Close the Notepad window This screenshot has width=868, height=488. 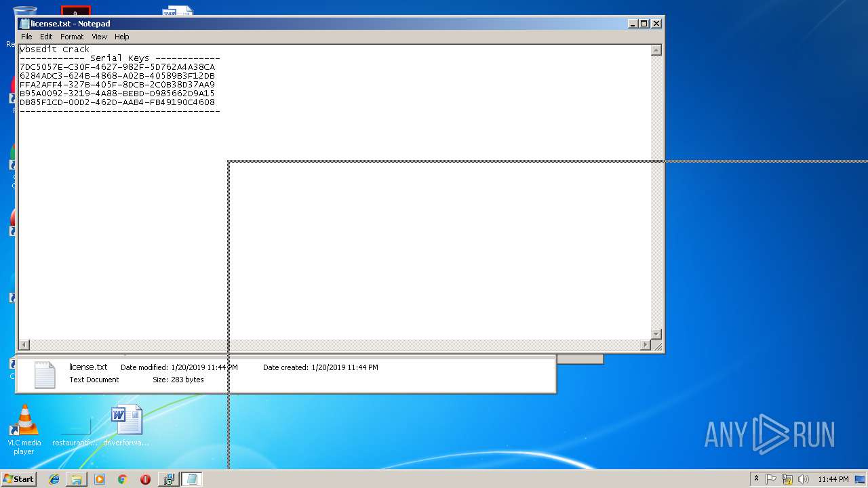point(656,23)
